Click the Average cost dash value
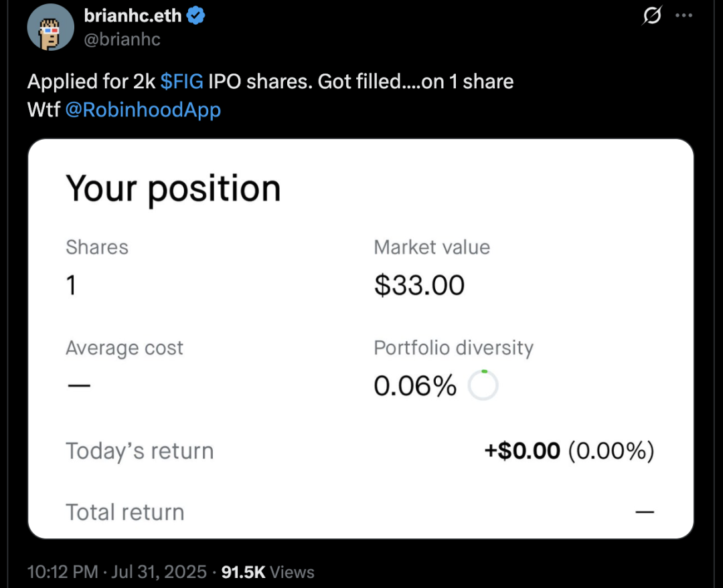 pyautogui.click(x=78, y=386)
